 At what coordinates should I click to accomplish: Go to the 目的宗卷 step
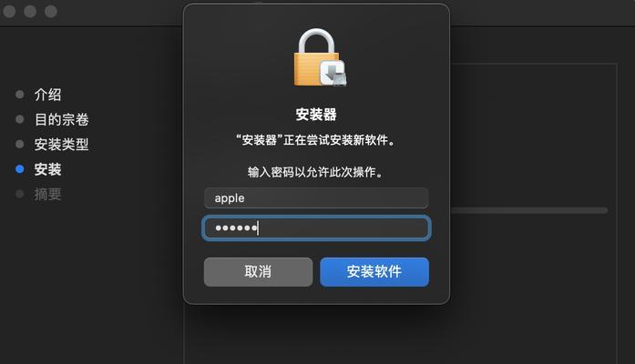pyautogui.click(x=62, y=119)
